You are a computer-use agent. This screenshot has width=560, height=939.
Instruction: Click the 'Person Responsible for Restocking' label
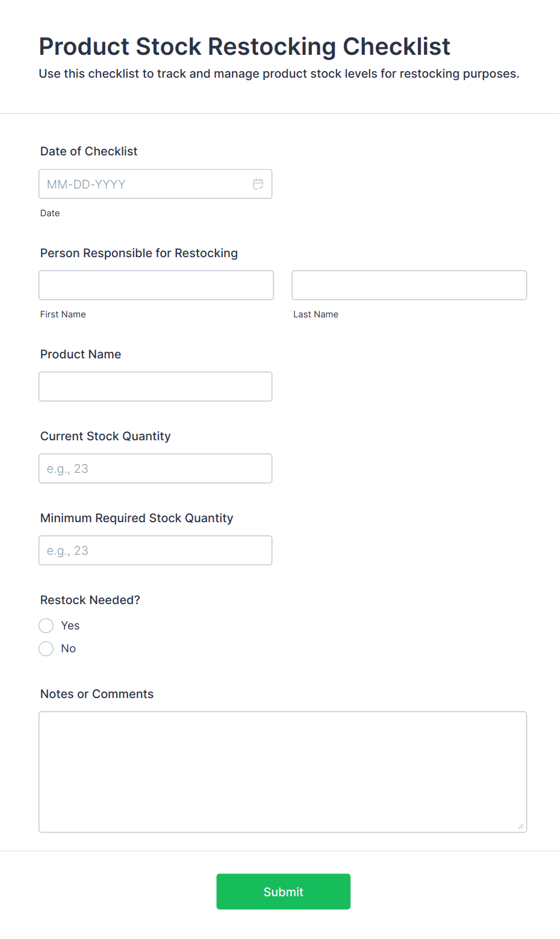pyautogui.click(x=139, y=253)
